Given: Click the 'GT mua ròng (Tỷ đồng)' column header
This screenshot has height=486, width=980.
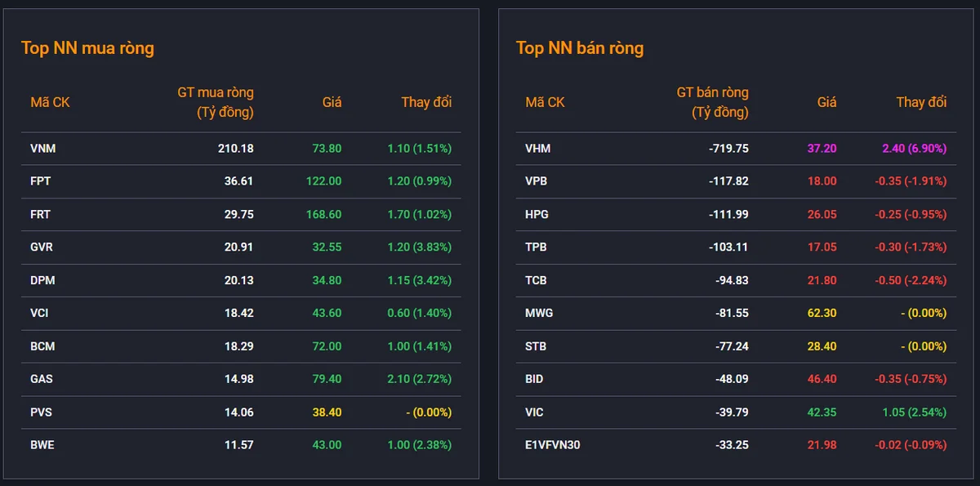Looking at the screenshot, I should [x=216, y=103].
